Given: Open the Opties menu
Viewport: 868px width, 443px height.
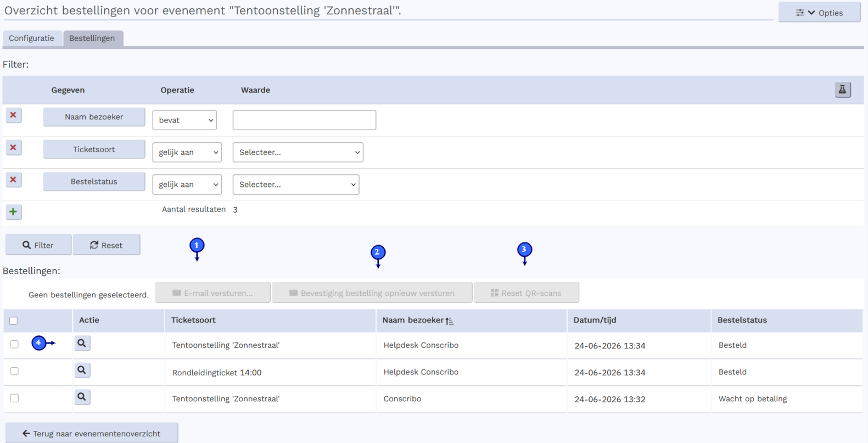Looking at the screenshot, I should (820, 13).
